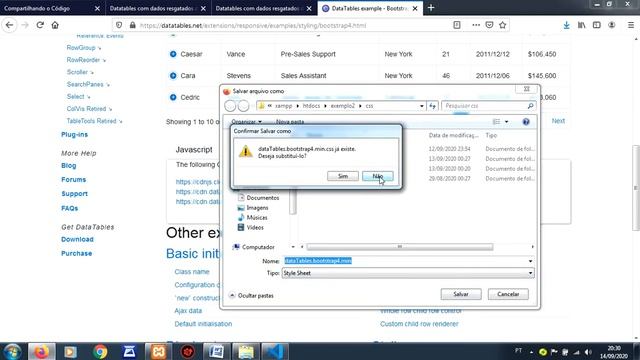Reload the page in Firefox
Screen dimensions: 640x360
[x=40, y=25]
